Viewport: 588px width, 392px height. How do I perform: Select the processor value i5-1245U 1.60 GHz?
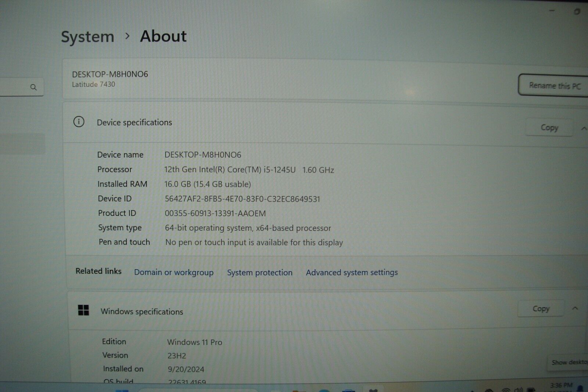249,170
